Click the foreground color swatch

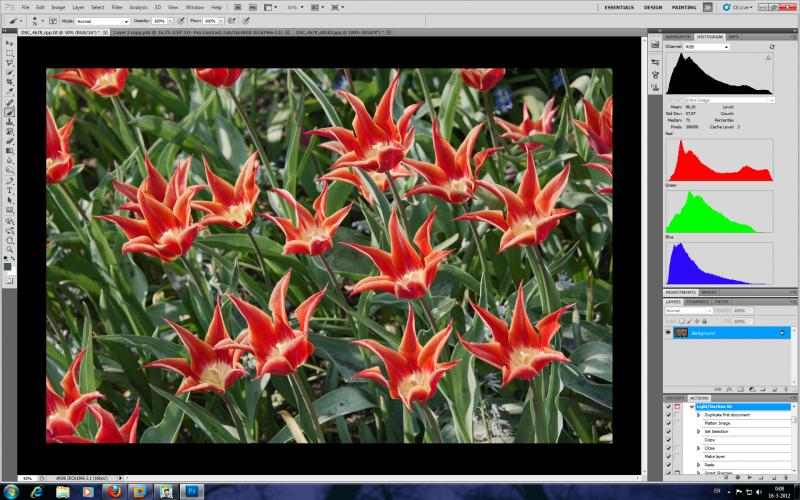[x=7, y=266]
